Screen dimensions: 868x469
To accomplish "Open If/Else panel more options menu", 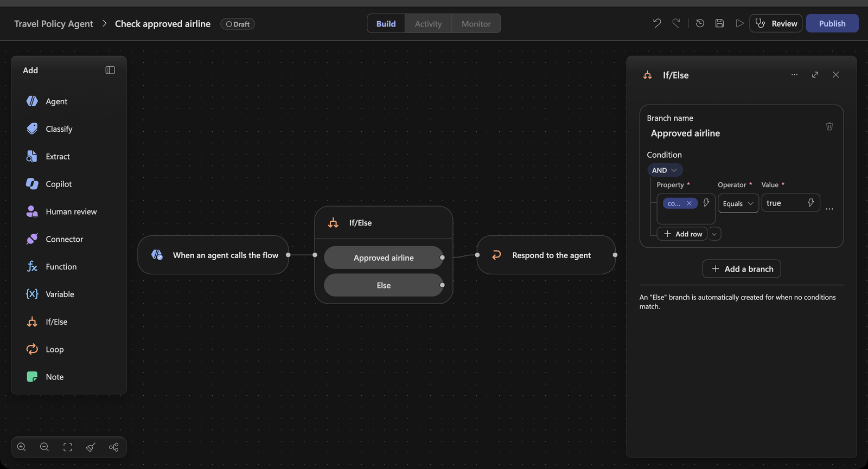I will (794, 75).
